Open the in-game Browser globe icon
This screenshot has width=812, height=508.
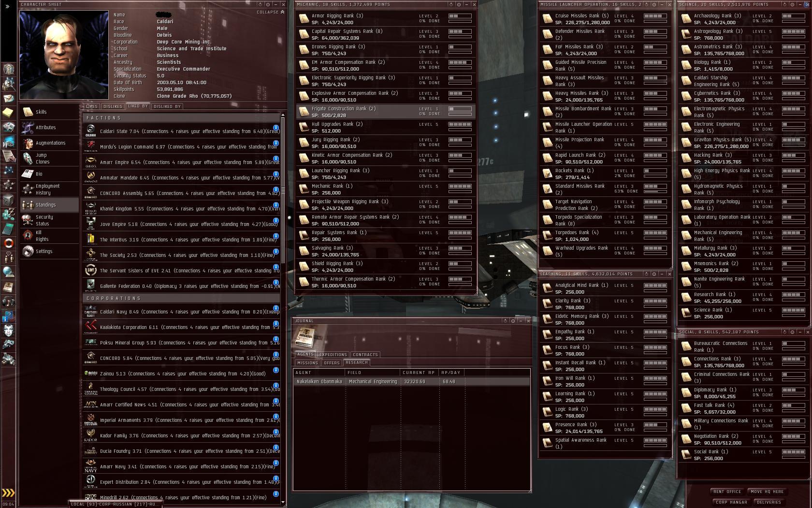pos(8,272)
